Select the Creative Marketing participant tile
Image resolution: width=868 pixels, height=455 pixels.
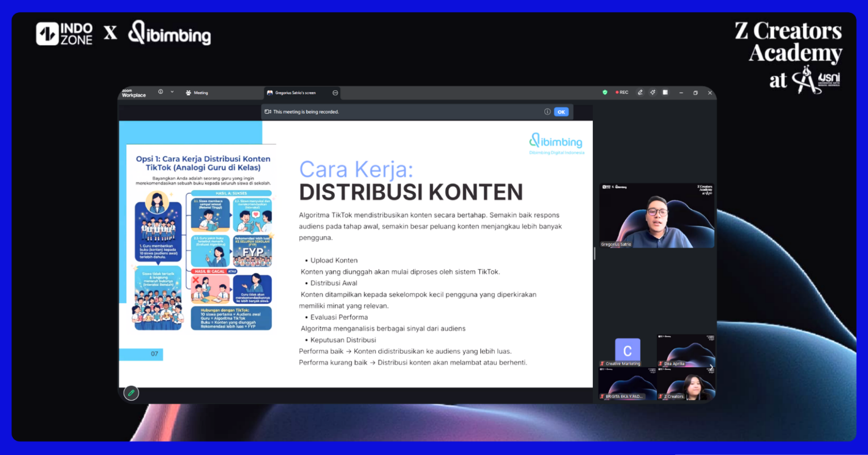click(627, 350)
